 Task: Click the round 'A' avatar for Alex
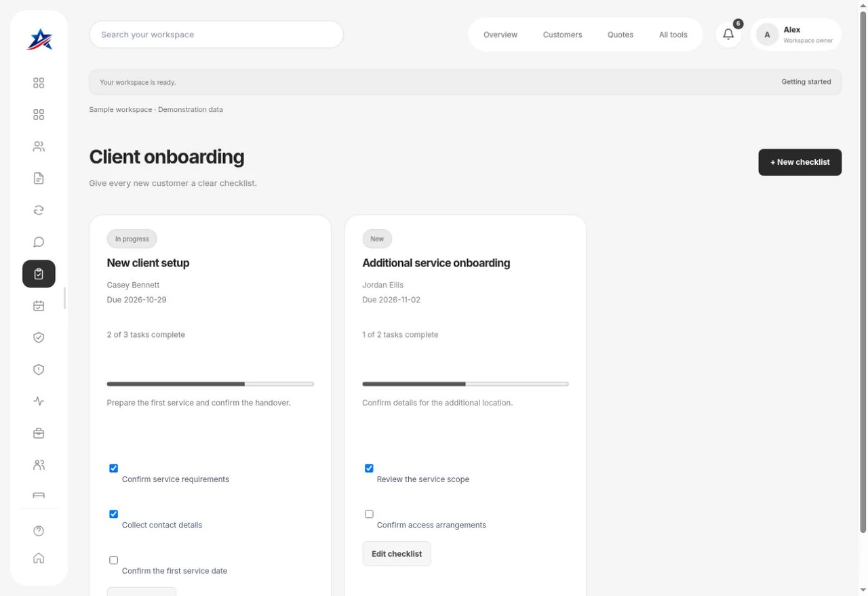(x=767, y=35)
